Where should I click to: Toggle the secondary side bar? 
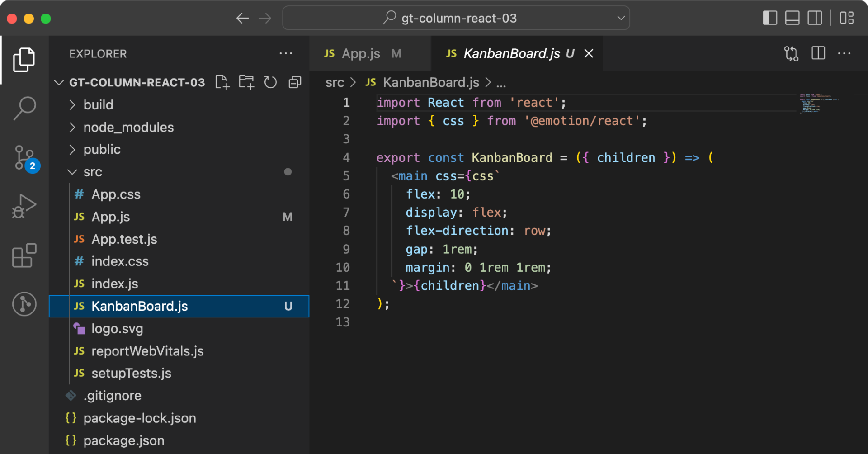(815, 18)
